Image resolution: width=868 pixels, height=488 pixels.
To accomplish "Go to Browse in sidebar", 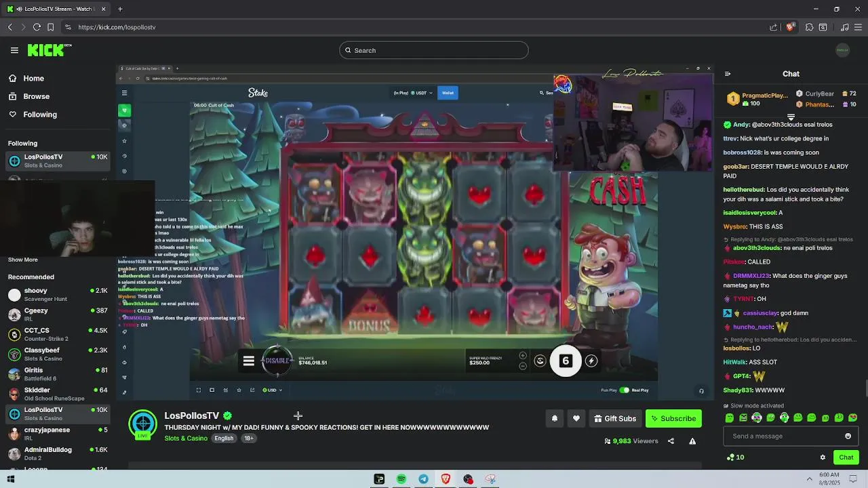I will (x=28, y=96).
